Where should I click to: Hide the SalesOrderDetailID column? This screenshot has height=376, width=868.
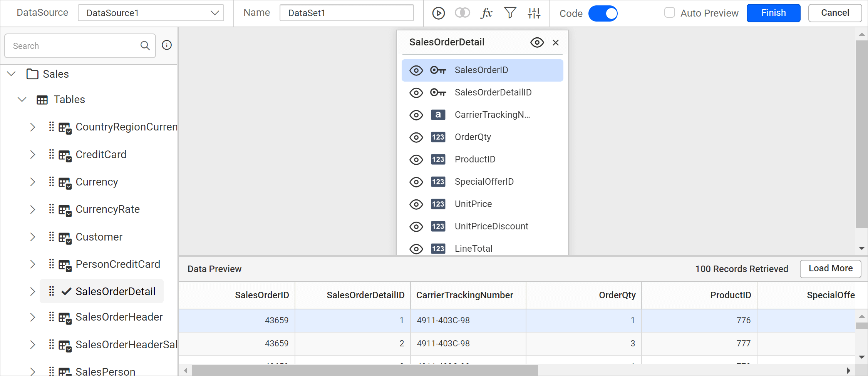pyautogui.click(x=416, y=93)
